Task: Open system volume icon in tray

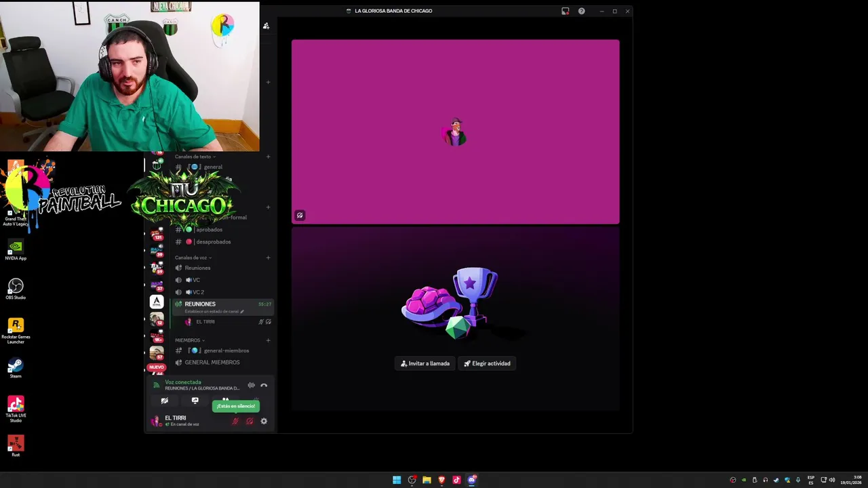Action: [x=832, y=480]
